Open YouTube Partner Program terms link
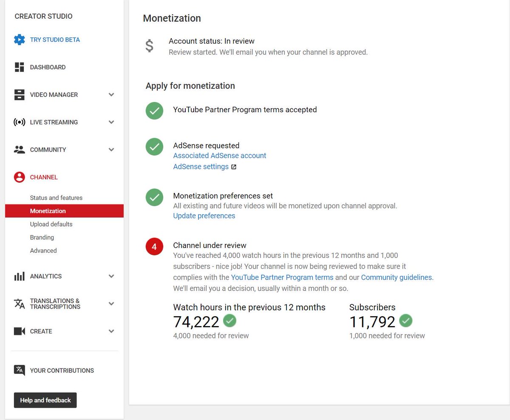Image resolution: width=510 pixels, height=420 pixels. click(282, 278)
